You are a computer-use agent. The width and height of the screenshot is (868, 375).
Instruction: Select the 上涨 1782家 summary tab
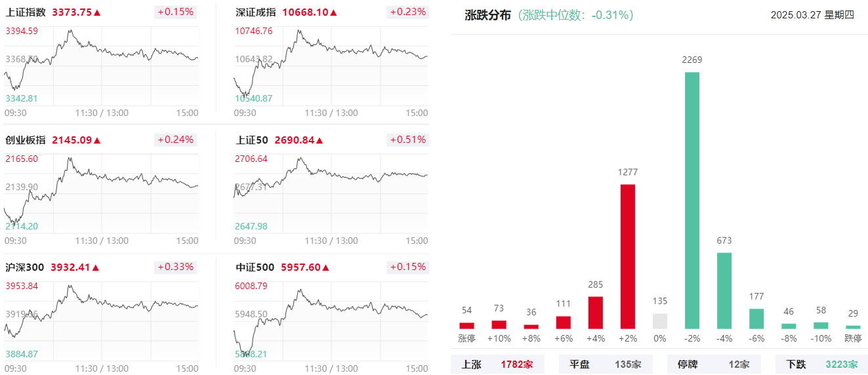[497, 365]
